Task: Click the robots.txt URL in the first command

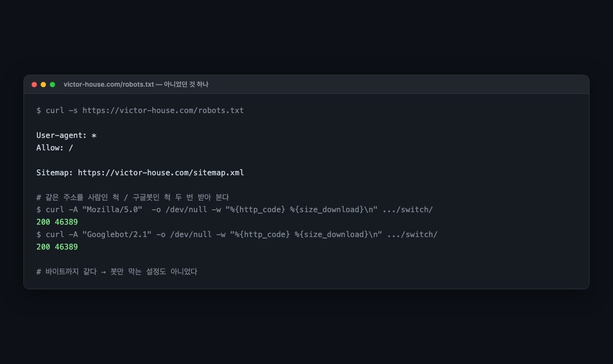Action: click(x=163, y=111)
